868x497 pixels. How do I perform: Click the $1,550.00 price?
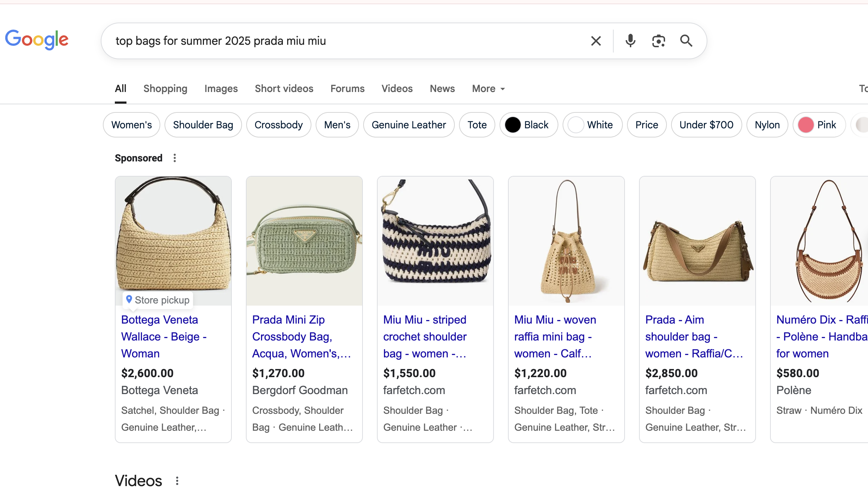point(409,373)
